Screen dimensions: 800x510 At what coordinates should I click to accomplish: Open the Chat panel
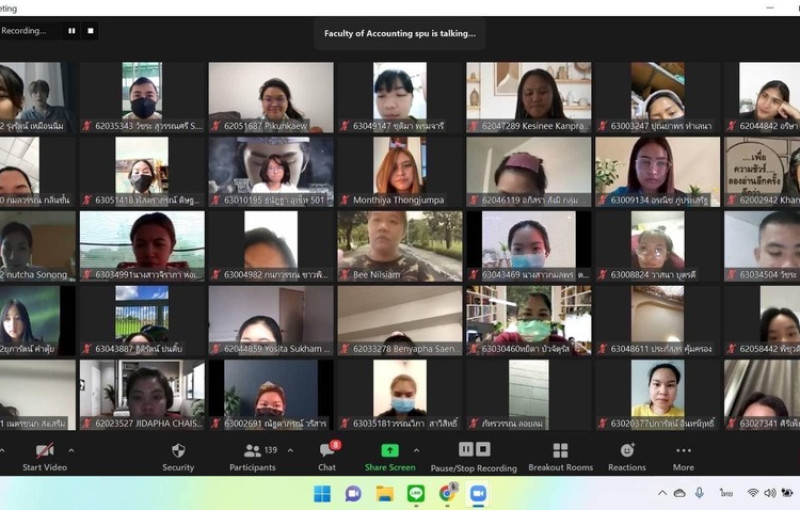[x=327, y=451]
